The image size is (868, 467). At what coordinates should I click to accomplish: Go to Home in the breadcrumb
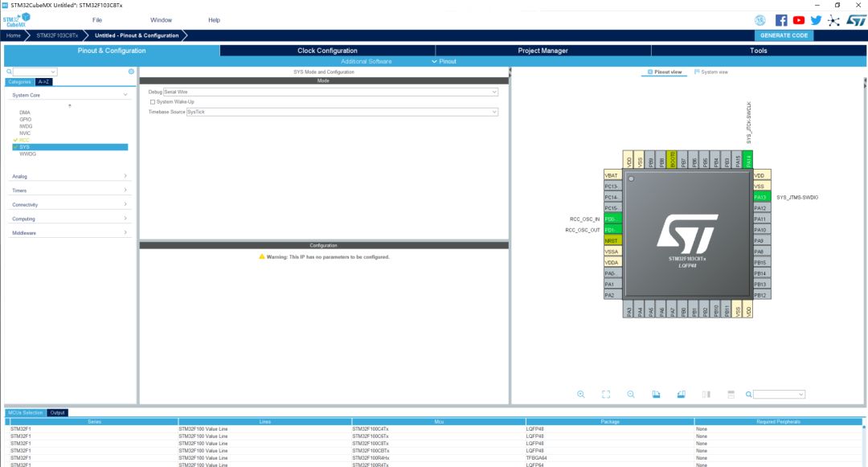(x=14, y=35)
